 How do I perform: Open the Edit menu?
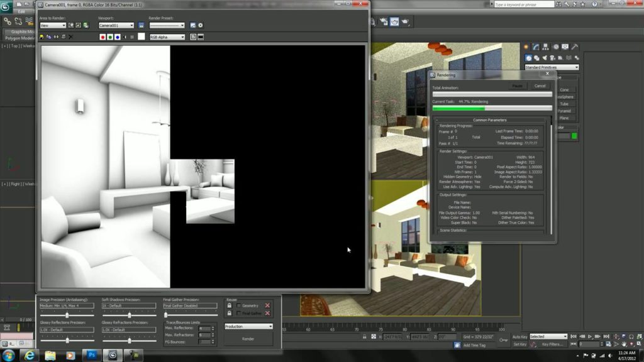click(x=22, y=11)
